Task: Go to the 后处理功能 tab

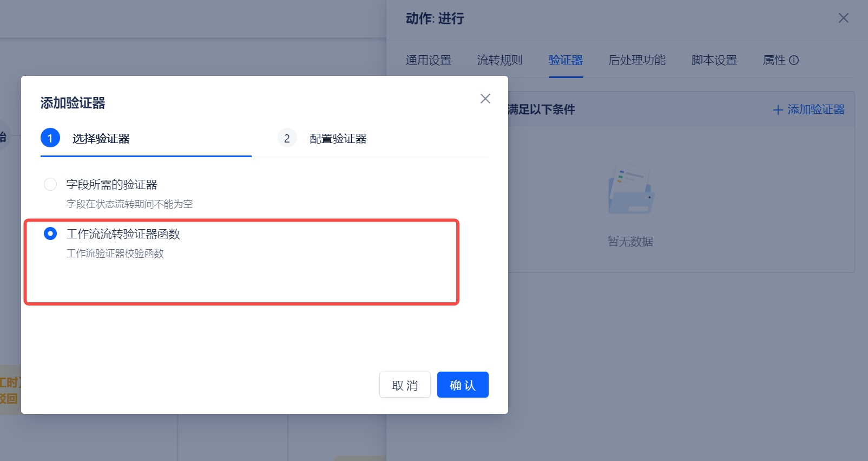Action: 637,60
